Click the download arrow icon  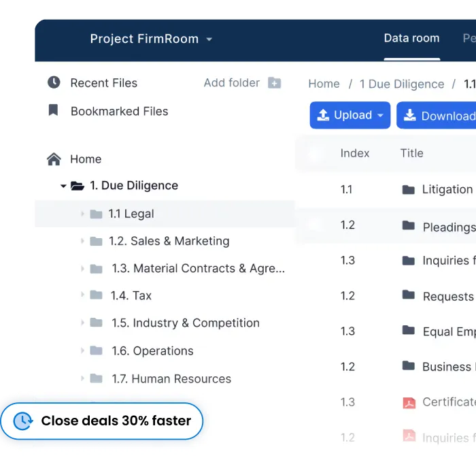[410, 115]
